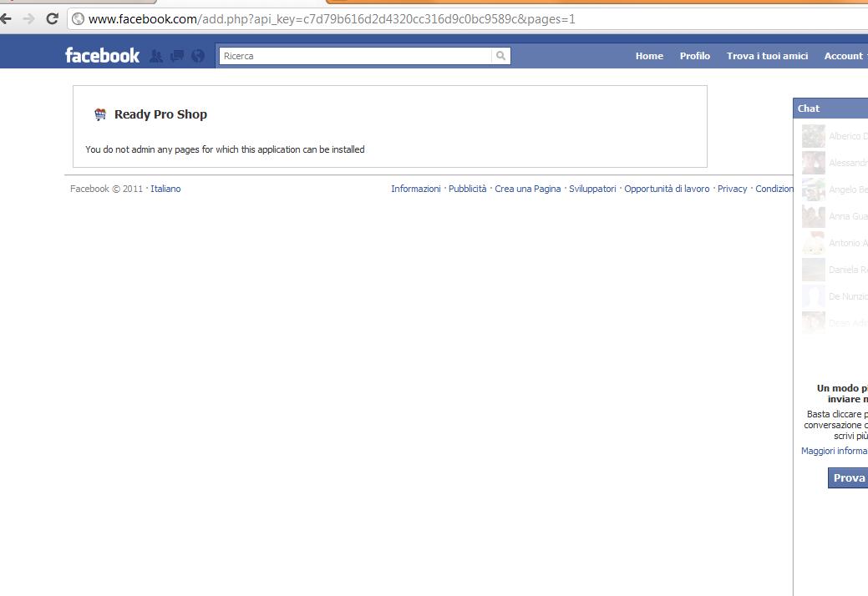Click the Prova button in chat panel
868x596 pixels.
tap(848, 477)
